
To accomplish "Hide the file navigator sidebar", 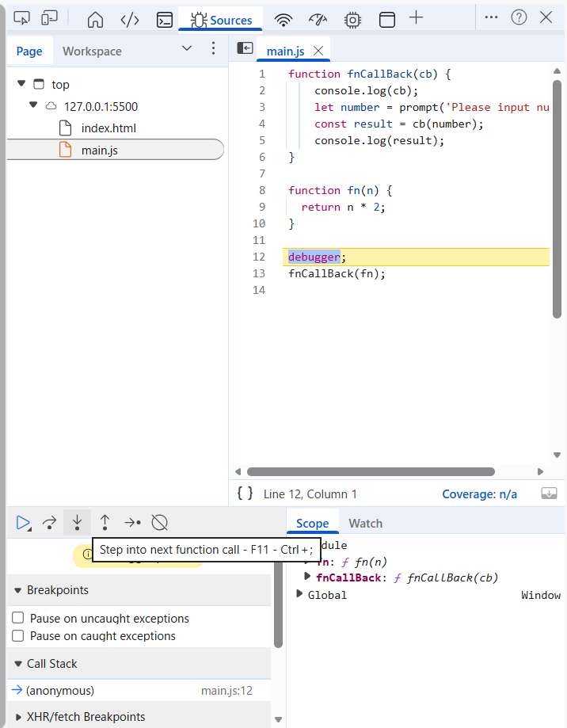I will [245, 49].
